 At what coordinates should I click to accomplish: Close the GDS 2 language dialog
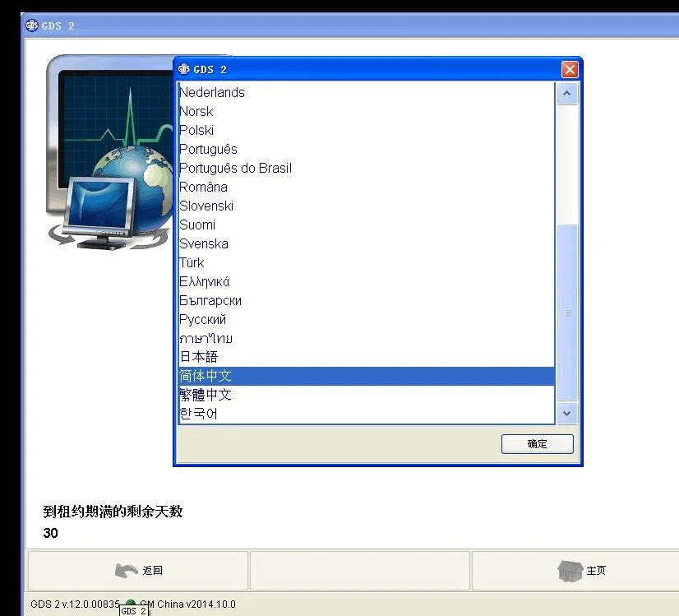pos(569,70)
